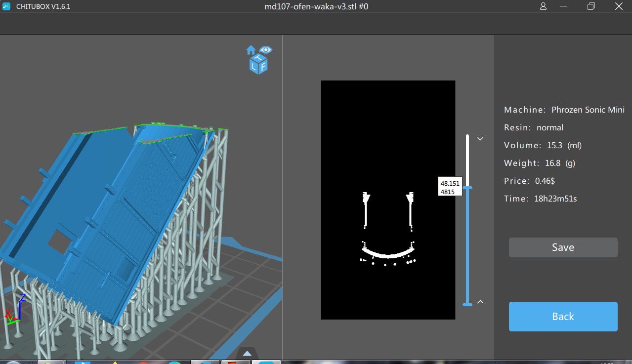
Task: Select the L (left) face of view cube
Action: tap(254, 67)
